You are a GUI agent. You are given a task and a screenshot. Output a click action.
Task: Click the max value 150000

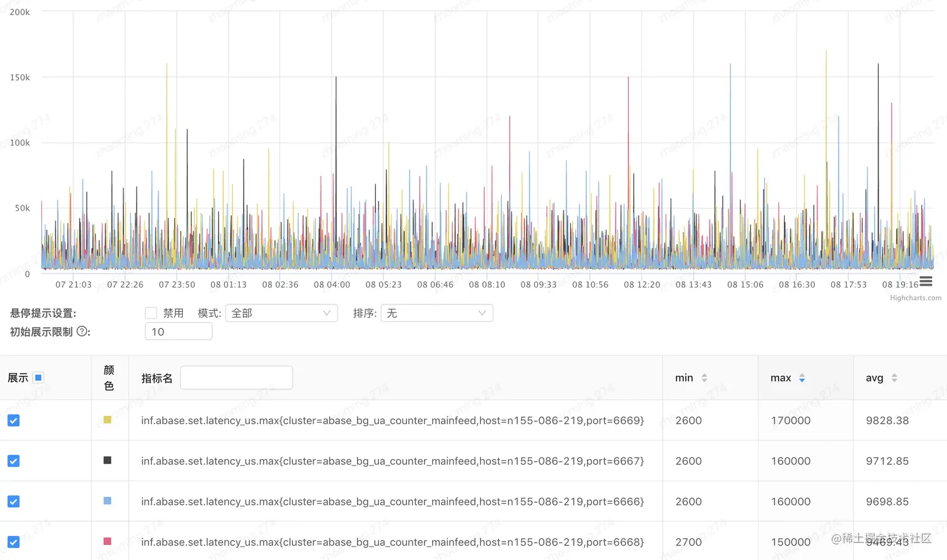790,542
